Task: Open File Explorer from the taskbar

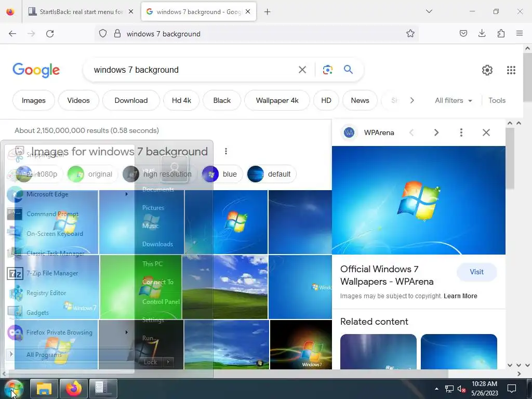Action: [44, 389]
